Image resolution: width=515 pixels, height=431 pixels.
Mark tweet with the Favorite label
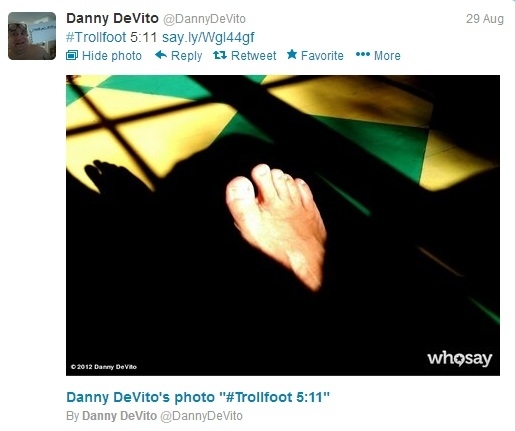tap(322, 55)
